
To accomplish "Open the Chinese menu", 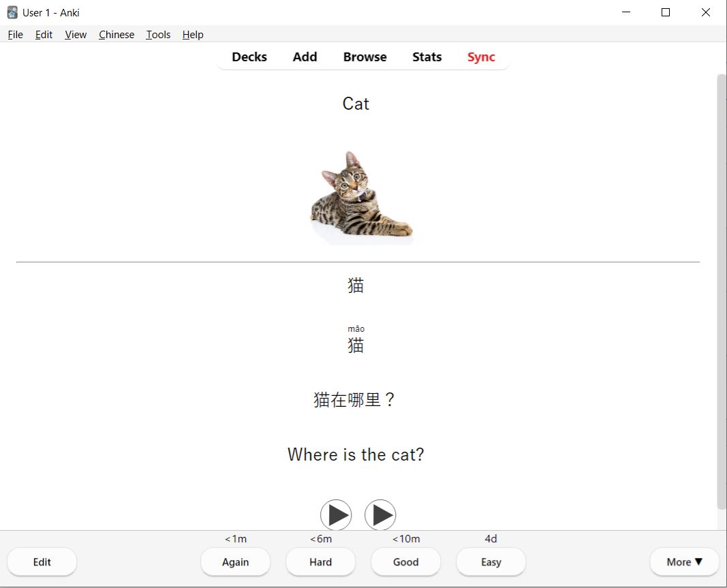I will coord(117,35).
